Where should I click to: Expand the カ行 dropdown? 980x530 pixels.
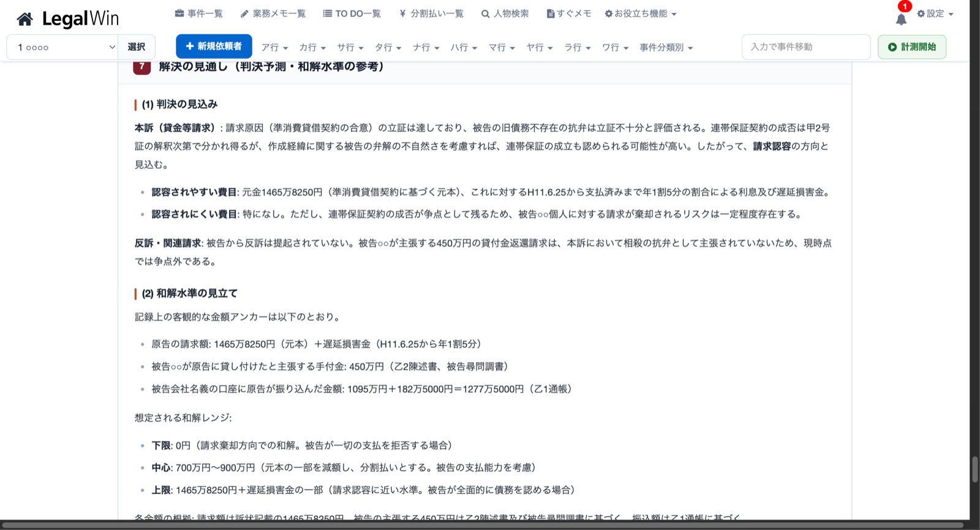coord(312,47)
